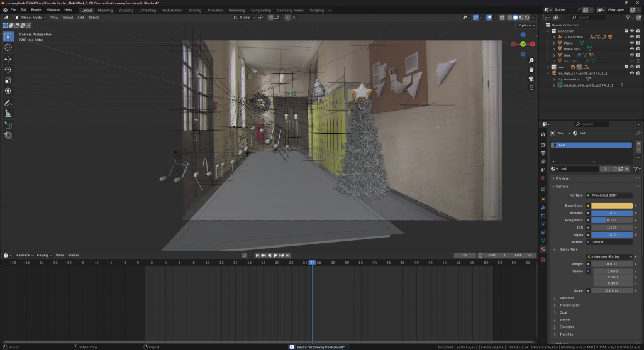This screenshot has width=644, height=350.
Task: Open the viewport Options dropdown
Action: tap(527, 25)
